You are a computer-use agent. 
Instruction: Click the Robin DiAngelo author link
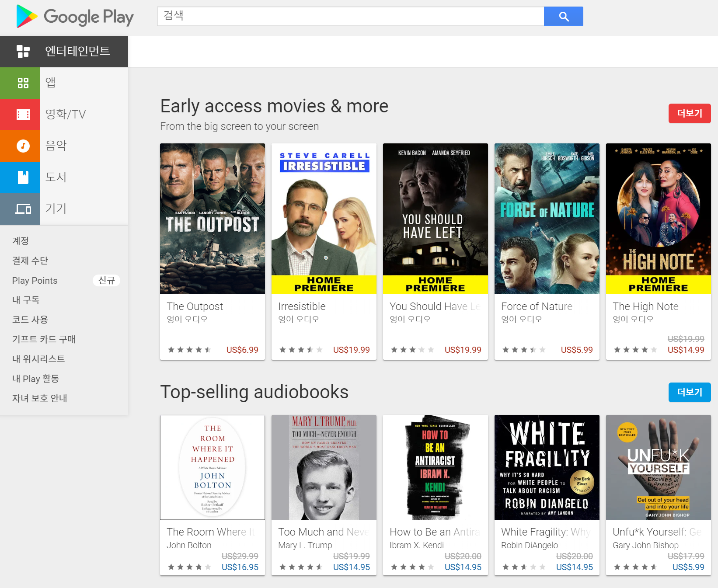[530, 545]
